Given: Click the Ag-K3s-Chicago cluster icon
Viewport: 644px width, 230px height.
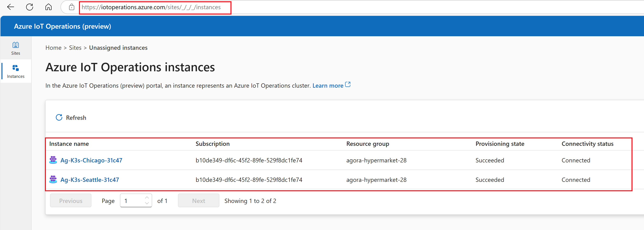Looking at the screenshot, I should click(x=53, y=160).
